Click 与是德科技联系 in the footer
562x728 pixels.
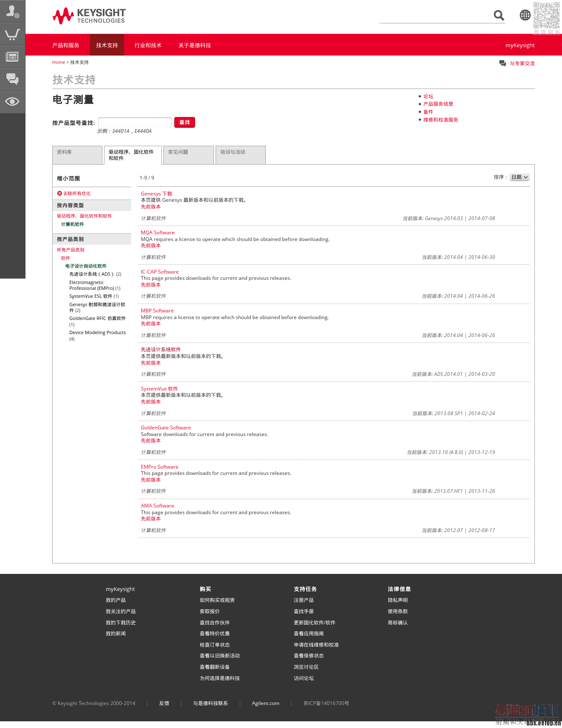[x=211, y=703]
